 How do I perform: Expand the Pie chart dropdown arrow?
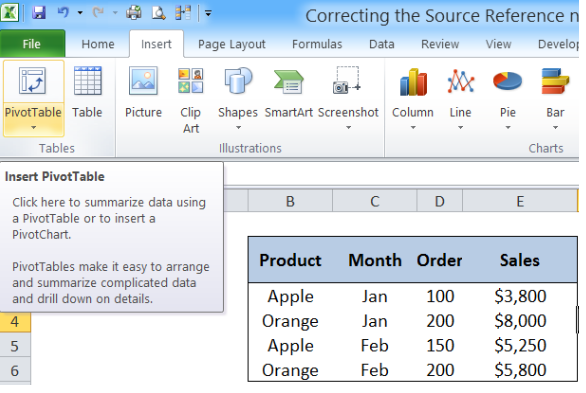(x=508, y=127)
